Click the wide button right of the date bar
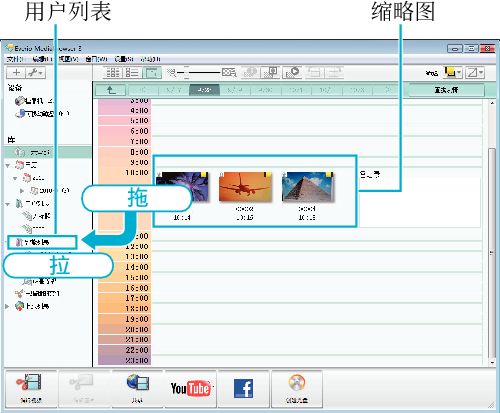This screenshot has width=500, height=413. (x=446, y=90)
